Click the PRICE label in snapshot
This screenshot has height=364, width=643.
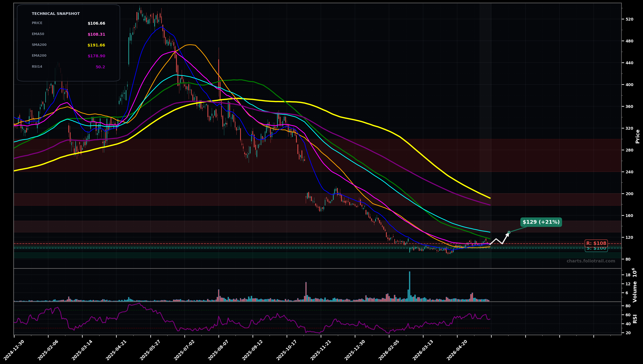(x=37, y=23)
